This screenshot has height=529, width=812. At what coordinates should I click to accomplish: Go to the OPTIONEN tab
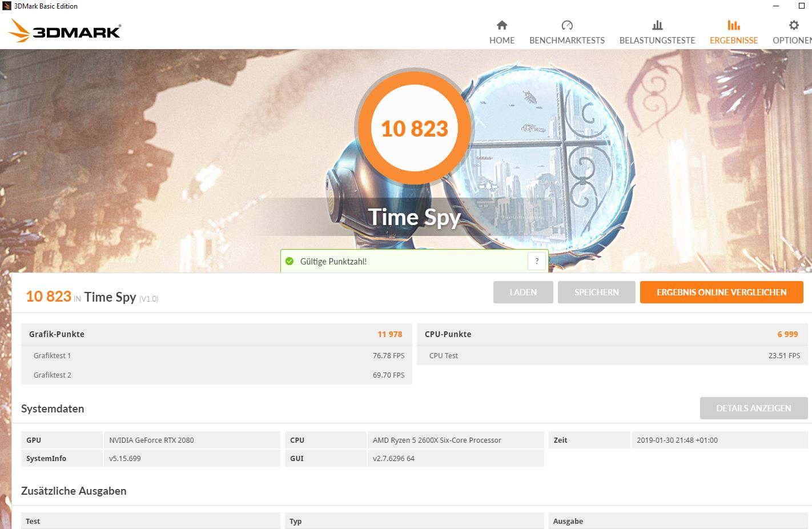pos(793,33)
